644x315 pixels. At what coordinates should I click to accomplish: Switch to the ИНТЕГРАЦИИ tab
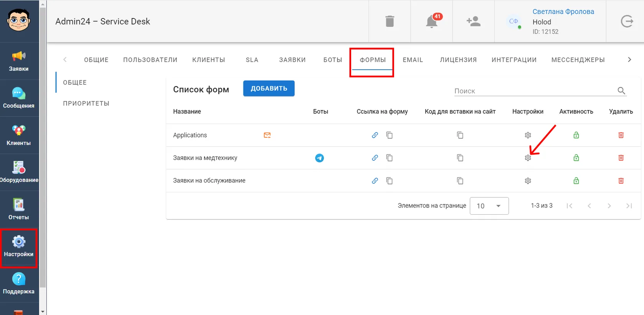click(514, 60)
